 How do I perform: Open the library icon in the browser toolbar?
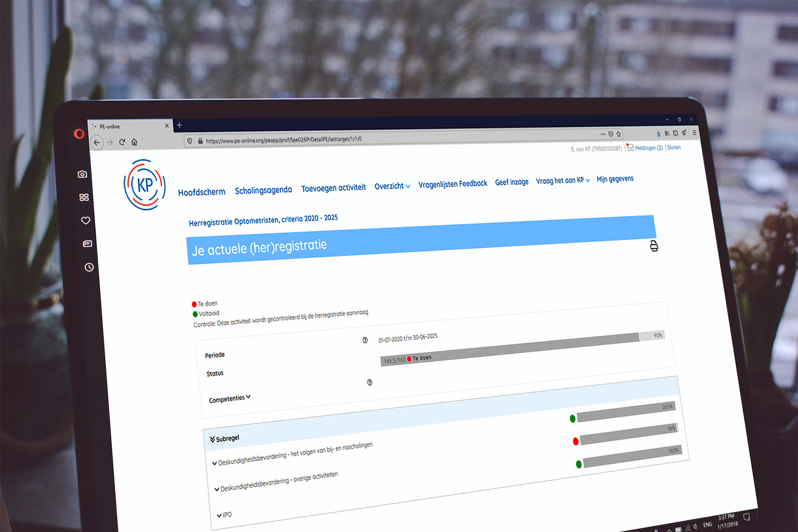click(x=668, y=133)
